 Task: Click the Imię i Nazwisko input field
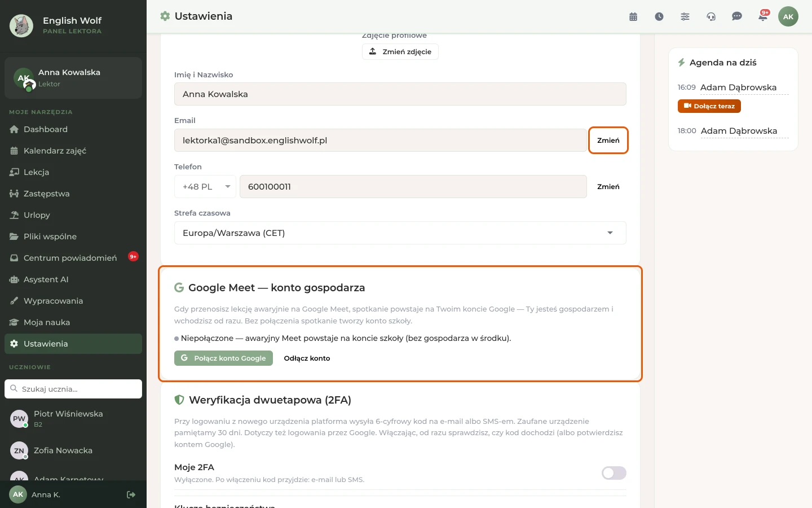(400, 94)
